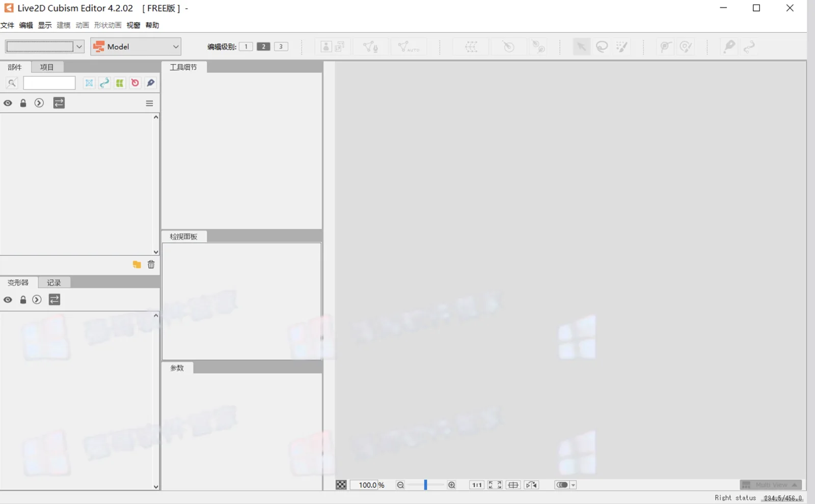The height and width of the screenshot is (504, 815).
Task: Open the 视窗 (Window) menu
Action: click(133, 25)
